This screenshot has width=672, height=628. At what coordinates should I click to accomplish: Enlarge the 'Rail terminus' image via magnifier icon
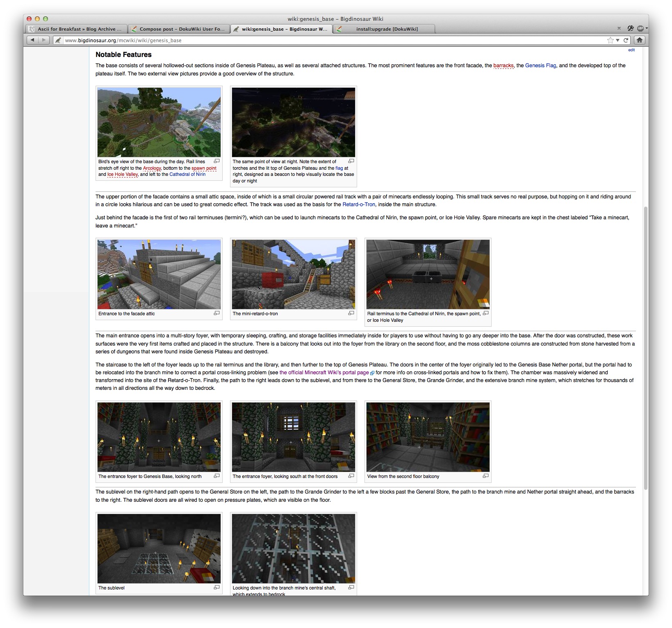[x=486, y=313]
